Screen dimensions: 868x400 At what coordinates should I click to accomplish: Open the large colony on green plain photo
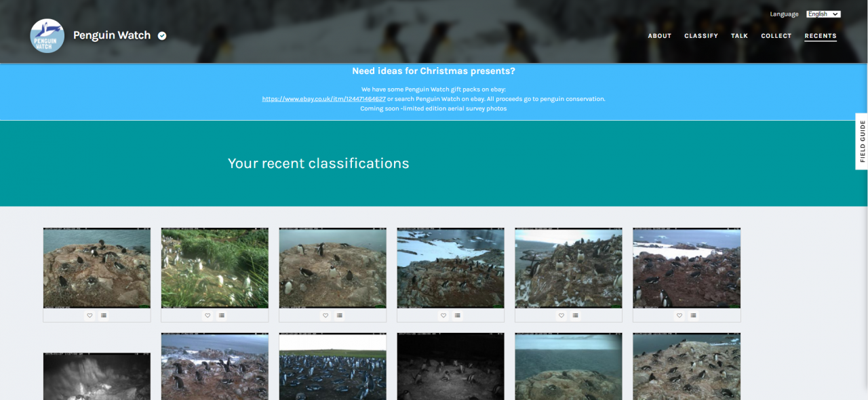pos(333,367)
